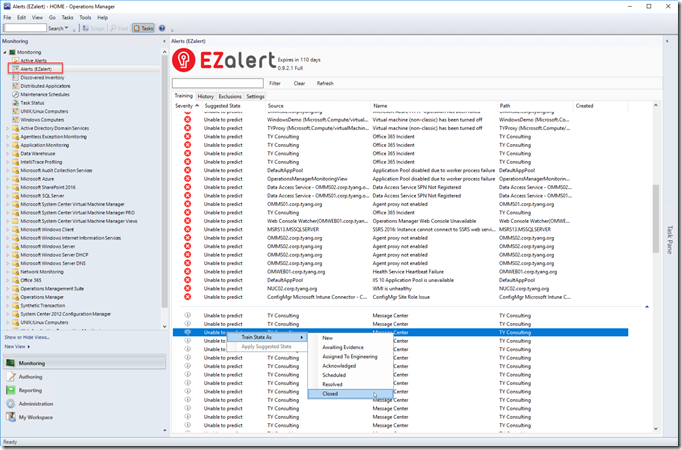682x450 pixels.
Task: Open Alerts (EZalert) view in tree
Action: point(36,69)
